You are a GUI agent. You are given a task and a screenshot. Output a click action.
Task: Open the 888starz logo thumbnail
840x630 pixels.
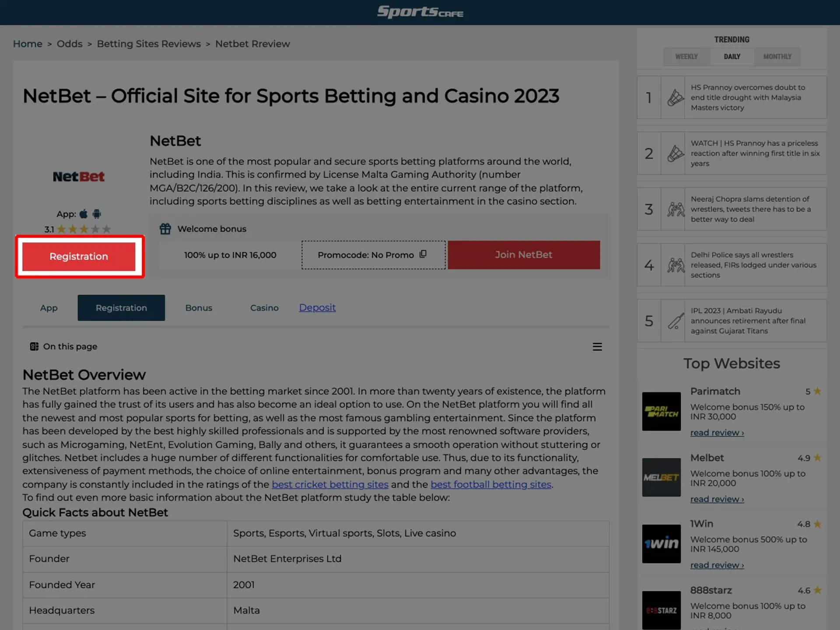(661, 610)
